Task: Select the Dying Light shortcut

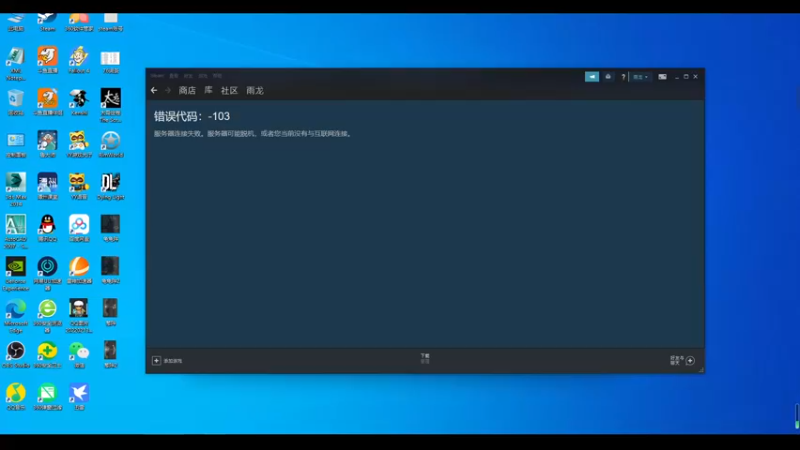Action: coord(111,186)
